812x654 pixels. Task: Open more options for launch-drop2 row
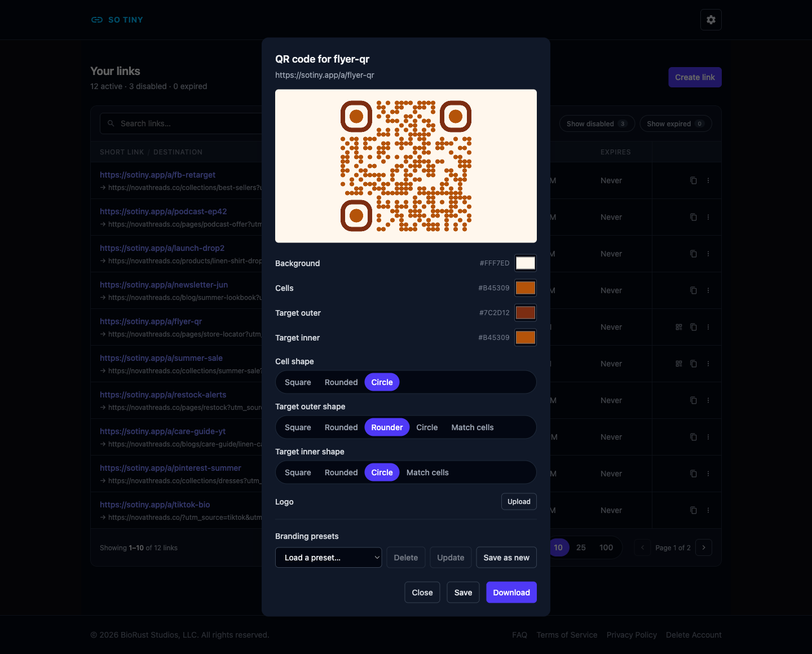pyautogui.click(x=708, y=254)
